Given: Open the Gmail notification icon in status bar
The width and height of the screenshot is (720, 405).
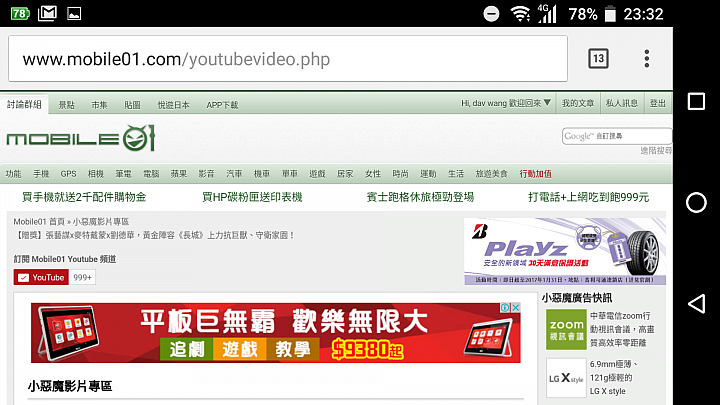Looking at the screenshot, I should pyautogui.click(x=47, y=13).
